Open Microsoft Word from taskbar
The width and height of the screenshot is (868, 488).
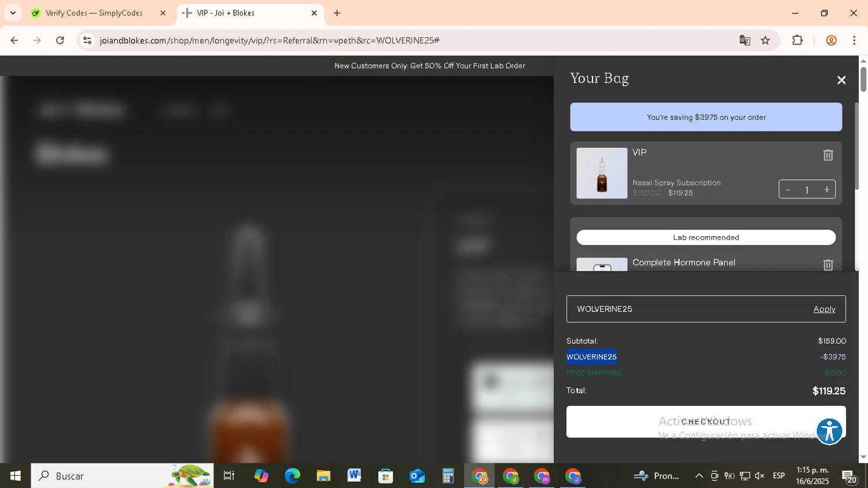354,476
